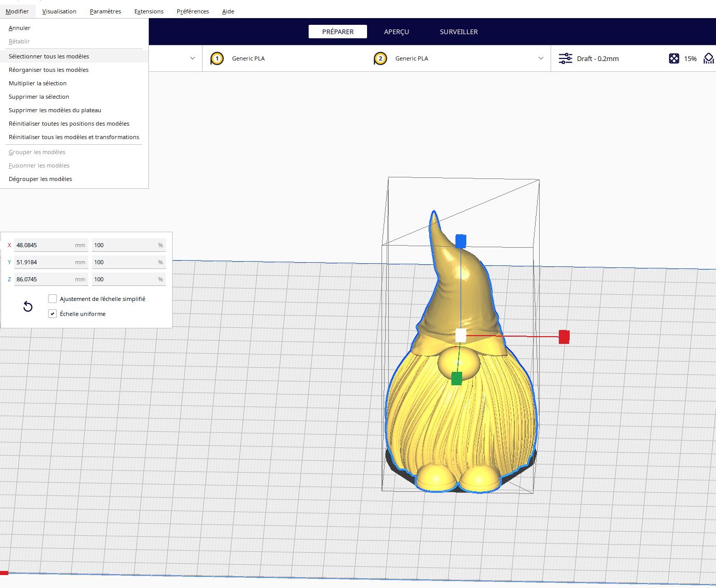Switch to the SURVEILLER tab
The height and width of the screenshot is (588, 716).
click(x=459, y=32)
